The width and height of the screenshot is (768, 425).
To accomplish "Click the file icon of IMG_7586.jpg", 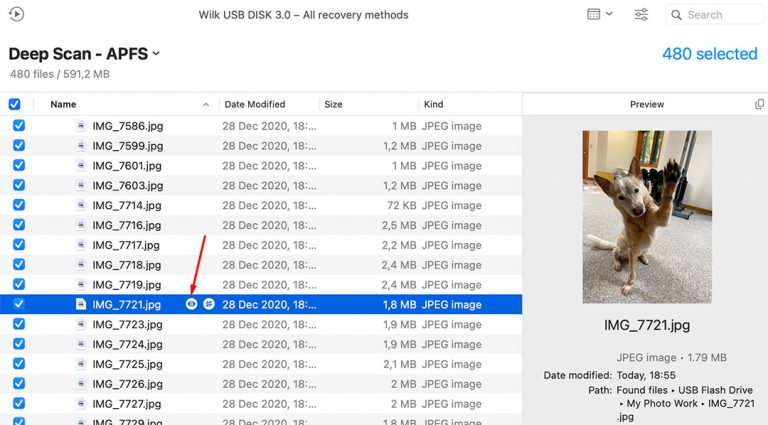I will coord(81,126).
